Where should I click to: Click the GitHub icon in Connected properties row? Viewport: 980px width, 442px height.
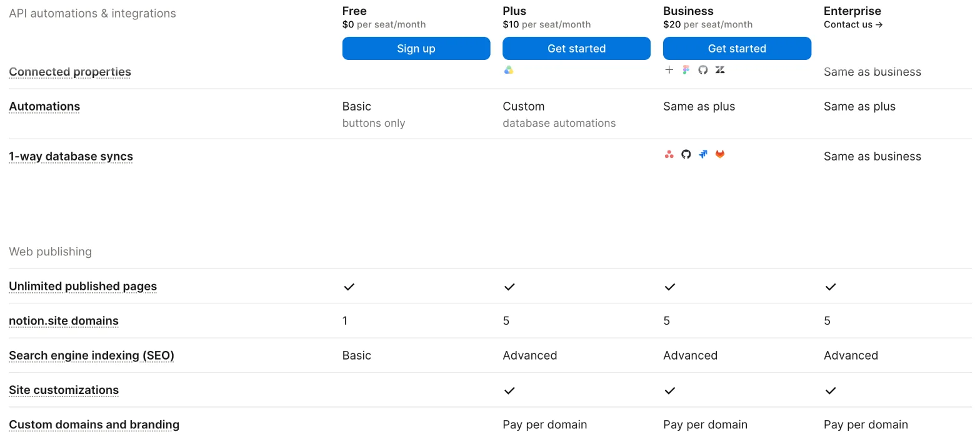(x=703, y=70)
